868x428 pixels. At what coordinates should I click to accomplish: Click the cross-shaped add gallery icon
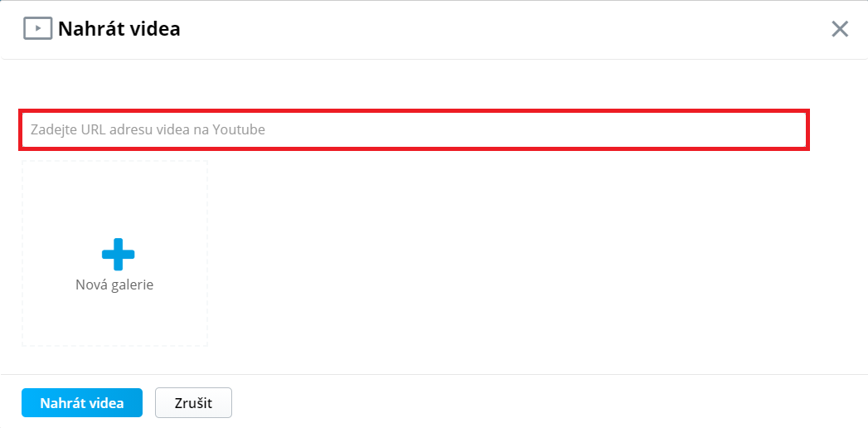118,254
